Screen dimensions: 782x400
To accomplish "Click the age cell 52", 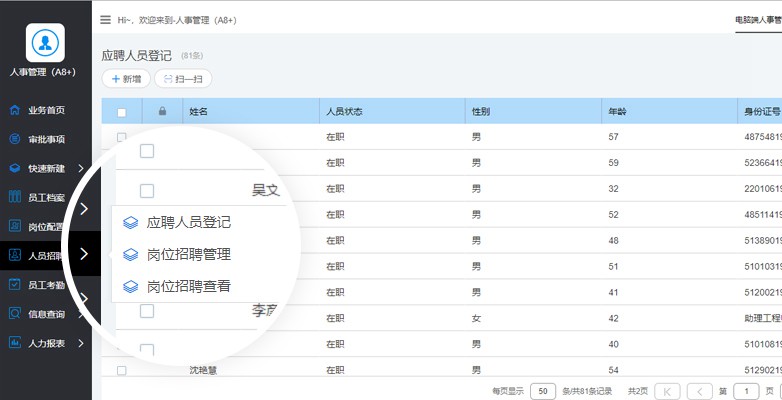I will coord(613,214).
